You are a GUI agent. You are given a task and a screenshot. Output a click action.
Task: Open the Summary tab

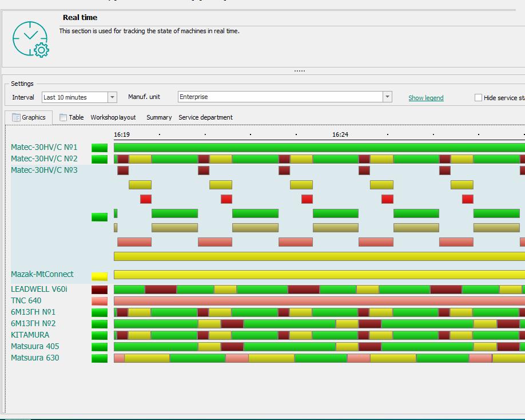(159, 117)
